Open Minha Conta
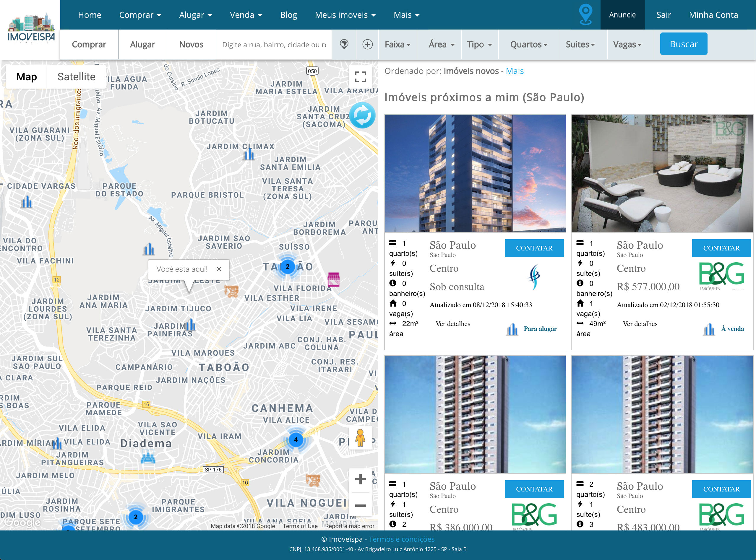This screenshot has height=560, width=756. click(713, 15)
